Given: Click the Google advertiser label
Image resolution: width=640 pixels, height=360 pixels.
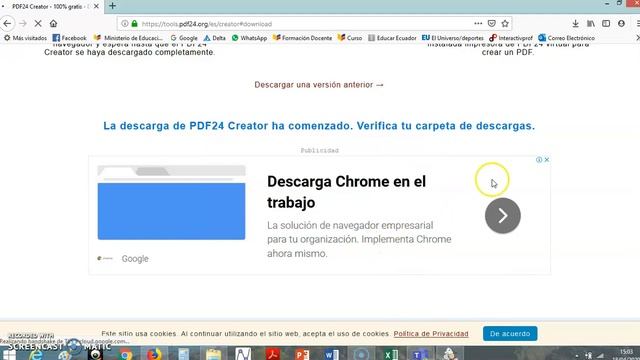Looking at the screenshot, I should [135, 259].
